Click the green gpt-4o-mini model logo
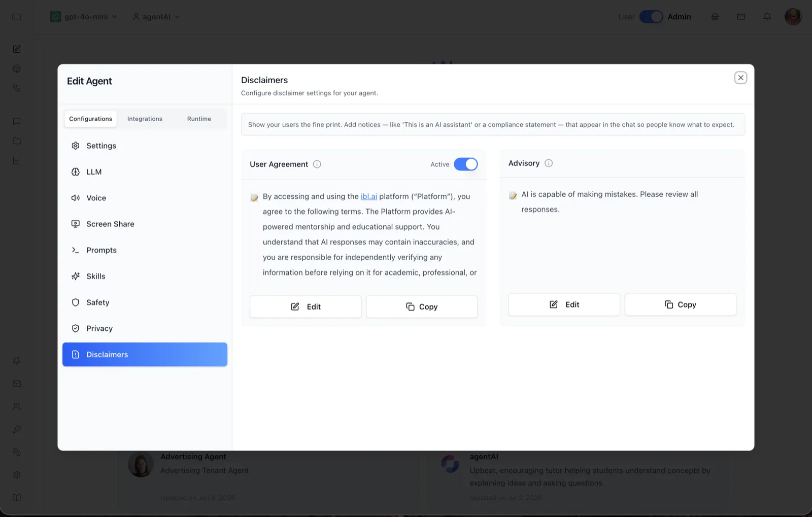Screen dimensions: 812x517 coord(56,17)
